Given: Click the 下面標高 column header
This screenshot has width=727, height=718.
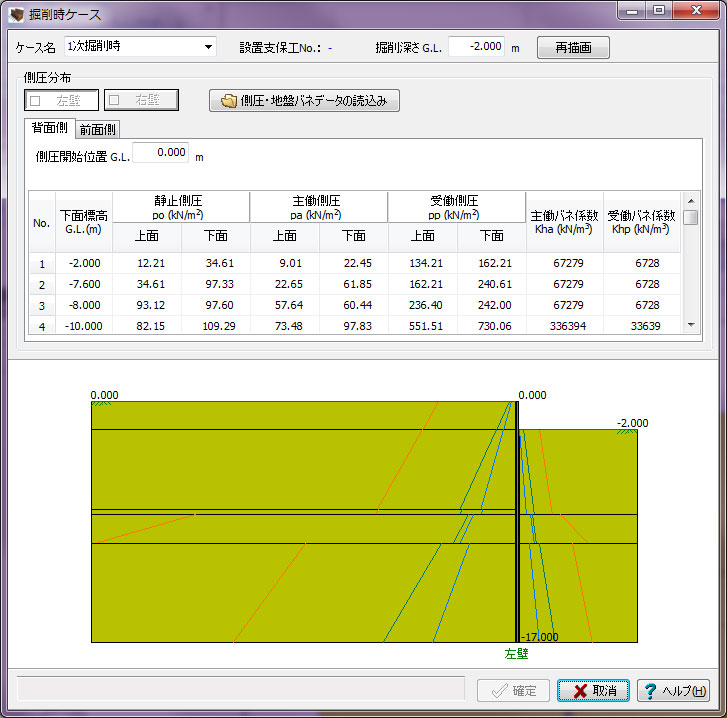Looking at the screenshot, I should 84,222.
